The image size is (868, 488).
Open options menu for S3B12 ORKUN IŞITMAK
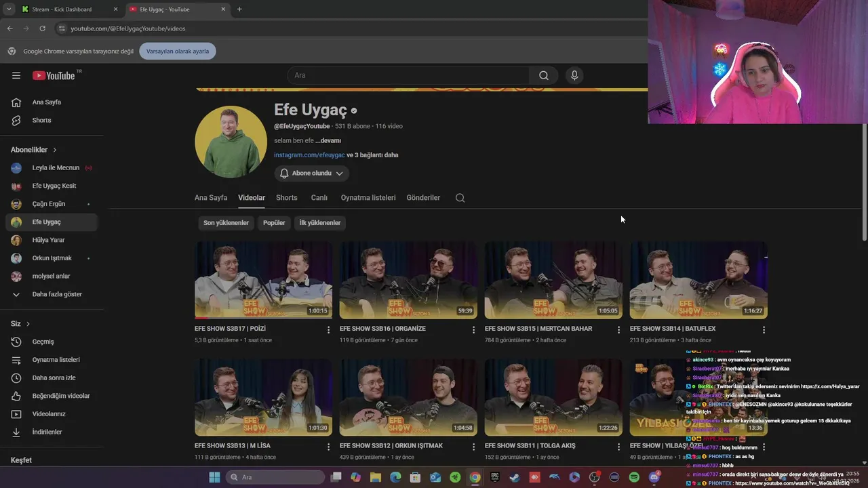(474, 447)
